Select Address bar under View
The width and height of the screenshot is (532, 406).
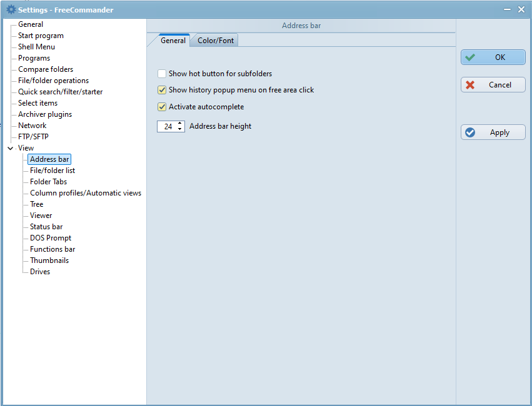(49, 159)
